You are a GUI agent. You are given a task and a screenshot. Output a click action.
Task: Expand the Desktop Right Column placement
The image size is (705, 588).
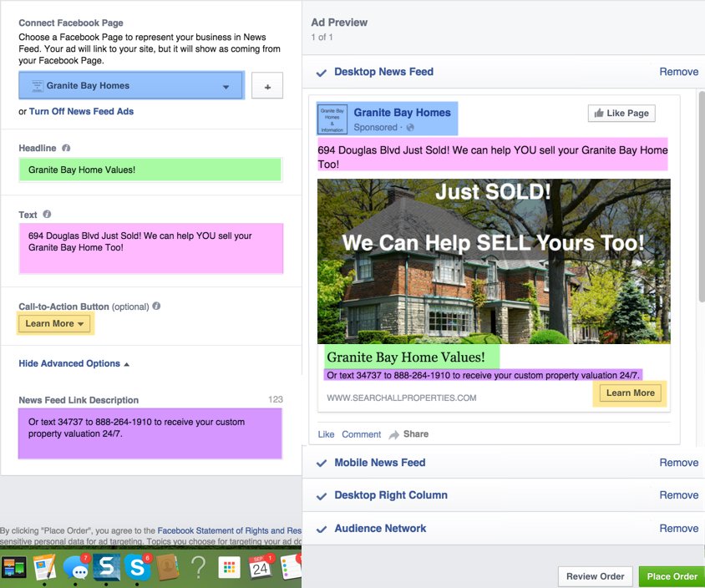pos(390,495)
